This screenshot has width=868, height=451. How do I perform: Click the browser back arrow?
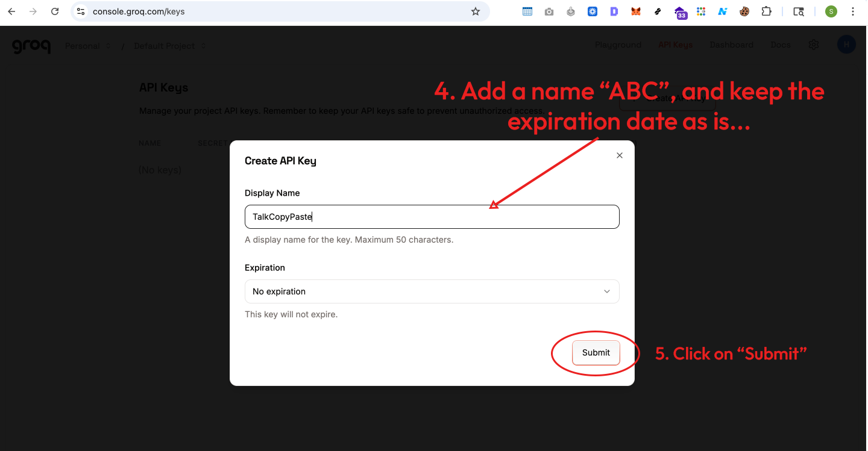pyautogui.click(x=11, y=11)
